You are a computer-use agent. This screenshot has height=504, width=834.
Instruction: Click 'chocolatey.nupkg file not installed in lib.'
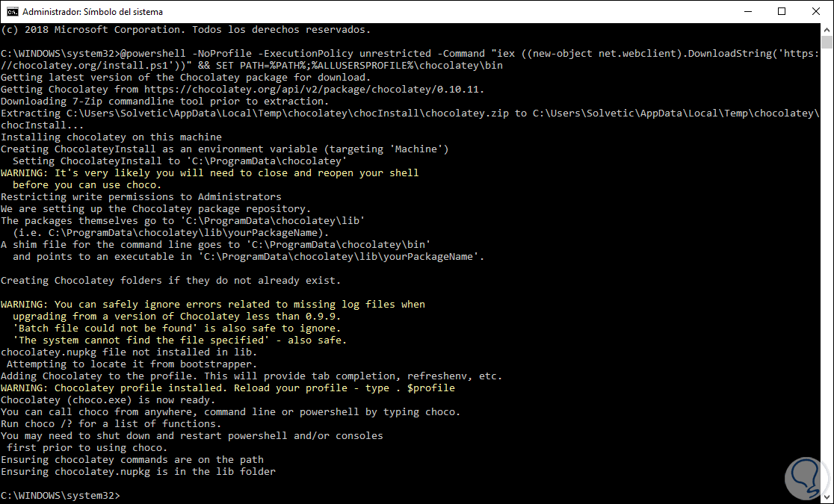tap(129, 352)
